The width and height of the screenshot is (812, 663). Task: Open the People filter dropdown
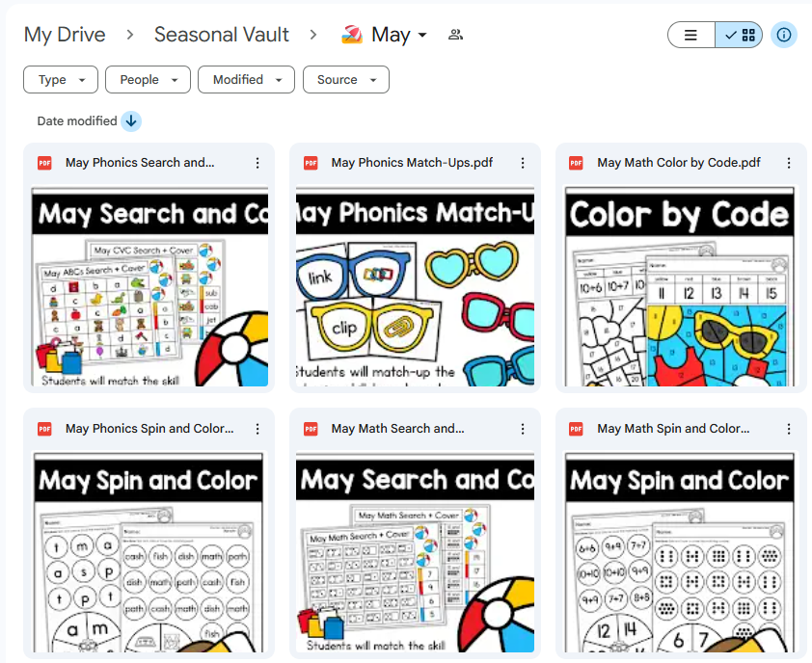(149, 80)
